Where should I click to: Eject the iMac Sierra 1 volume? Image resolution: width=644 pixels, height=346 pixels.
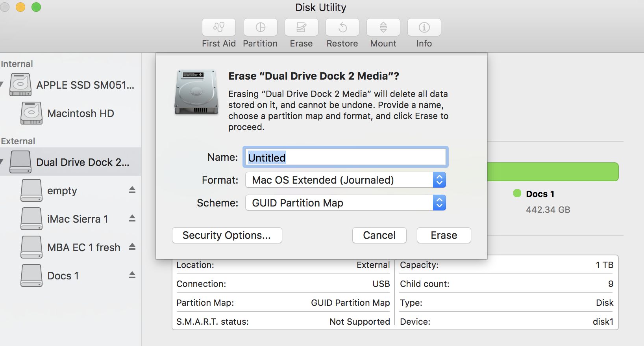coord(132,219)
